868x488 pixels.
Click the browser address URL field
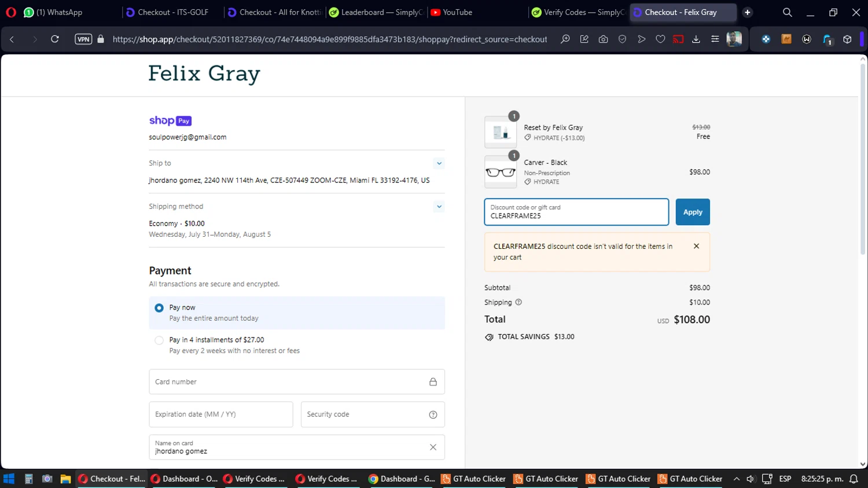[330, 39]
